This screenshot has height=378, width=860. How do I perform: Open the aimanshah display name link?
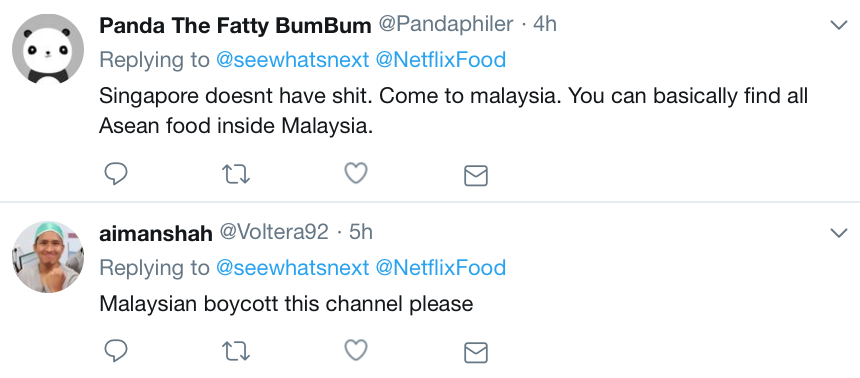pos(156,233)
